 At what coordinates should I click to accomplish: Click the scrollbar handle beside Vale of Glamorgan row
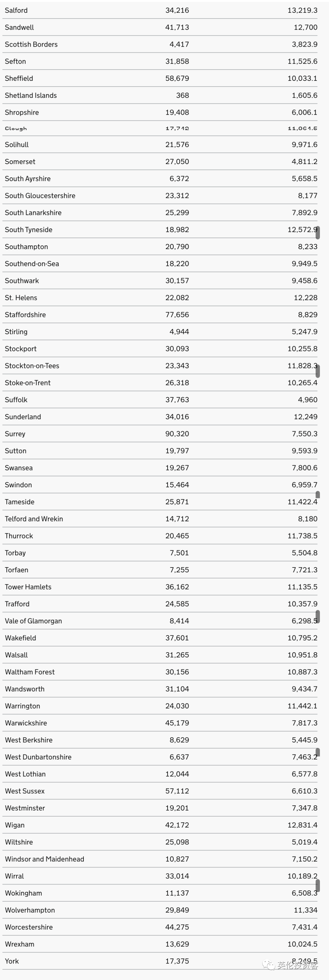pos(318,616)
